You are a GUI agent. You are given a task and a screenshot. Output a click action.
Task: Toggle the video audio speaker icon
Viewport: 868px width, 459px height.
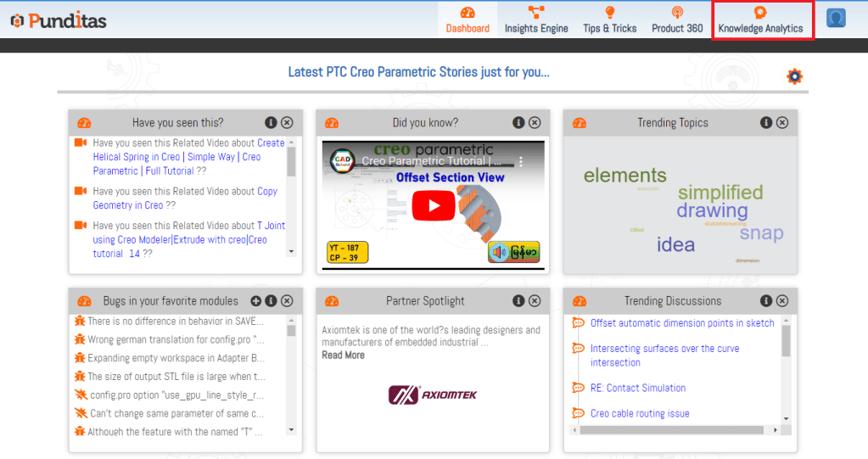click(x=499, y=252)
